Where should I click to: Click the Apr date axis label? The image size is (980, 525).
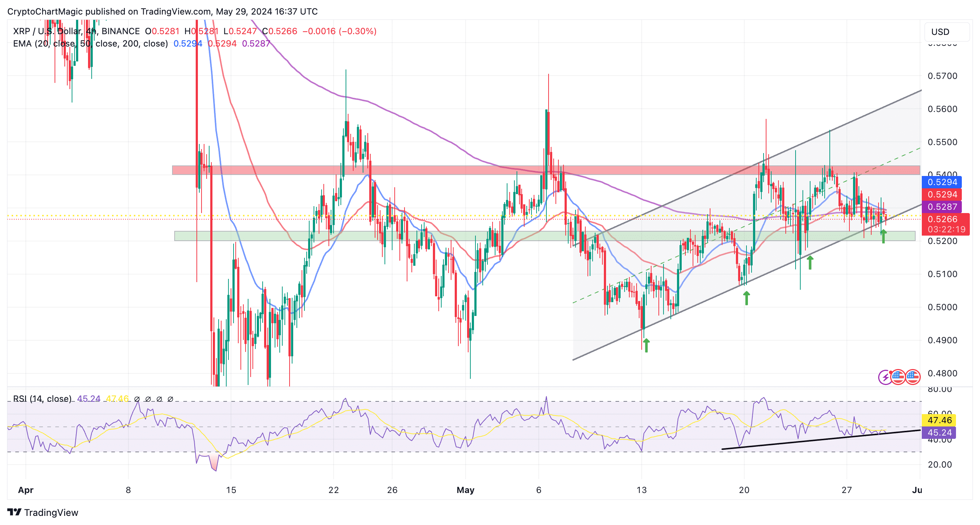26,490
